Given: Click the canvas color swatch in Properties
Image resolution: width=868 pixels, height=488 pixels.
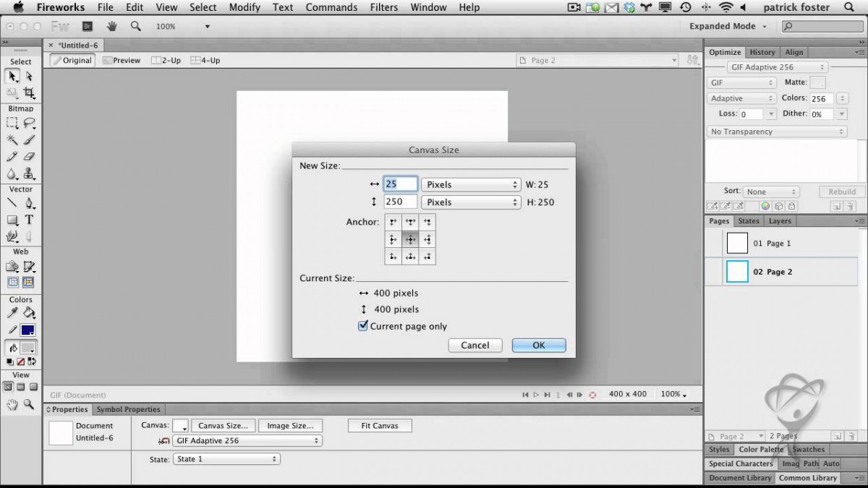Looking at the screenshot, I should [179, 426].
